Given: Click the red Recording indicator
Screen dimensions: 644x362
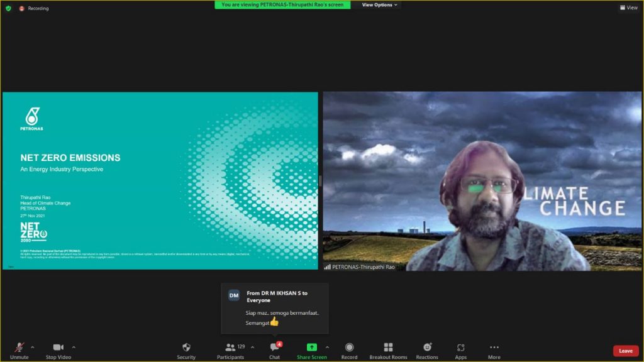Looking at the screenshot, I should [34, 8].
